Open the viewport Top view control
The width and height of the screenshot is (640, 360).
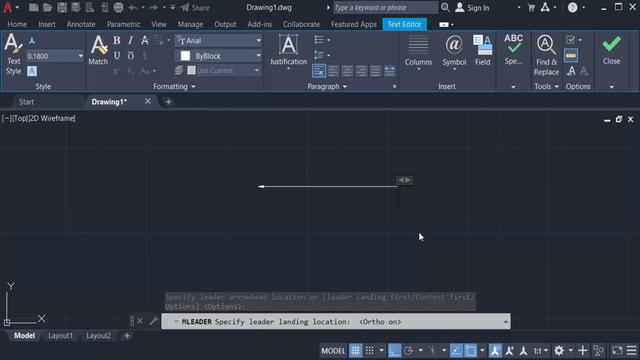(x=21, y=119)
